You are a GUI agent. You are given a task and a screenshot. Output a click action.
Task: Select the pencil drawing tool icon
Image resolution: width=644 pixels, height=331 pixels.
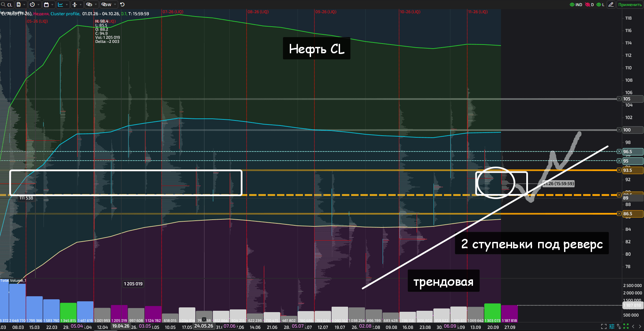click(611, 5)
